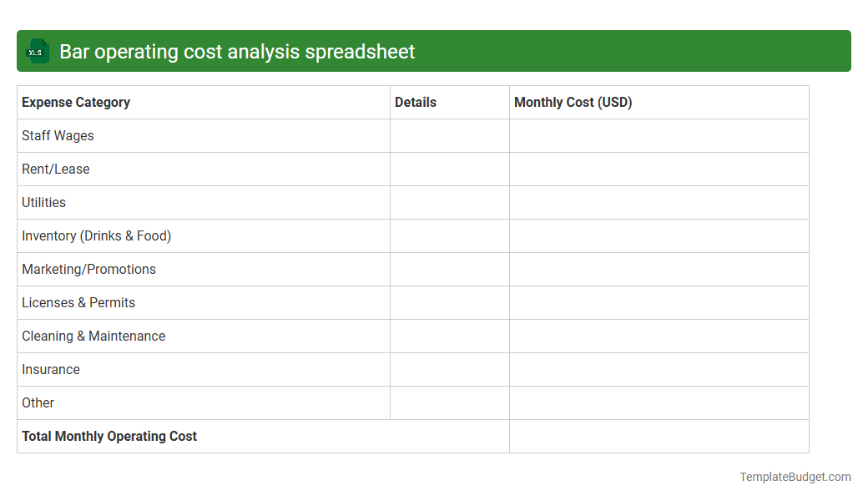Click the Total Monthly Operating Cost cell
Screen dimensions: 868x501
[x=108, y=436]
